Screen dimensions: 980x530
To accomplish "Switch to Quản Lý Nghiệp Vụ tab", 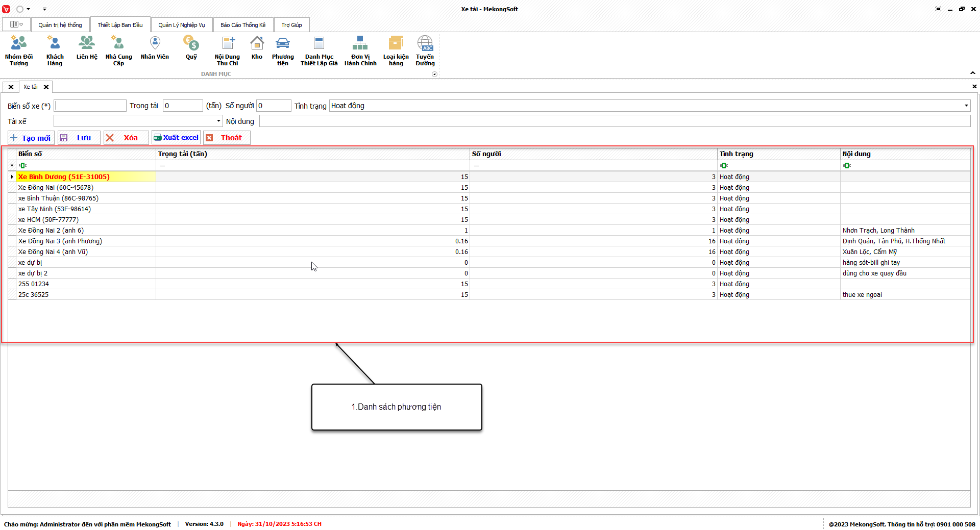I will point(181,25).
